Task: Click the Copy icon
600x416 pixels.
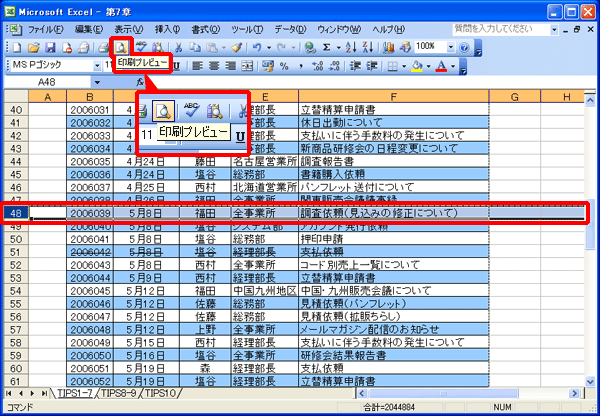Action: click(x=195, y=47)
